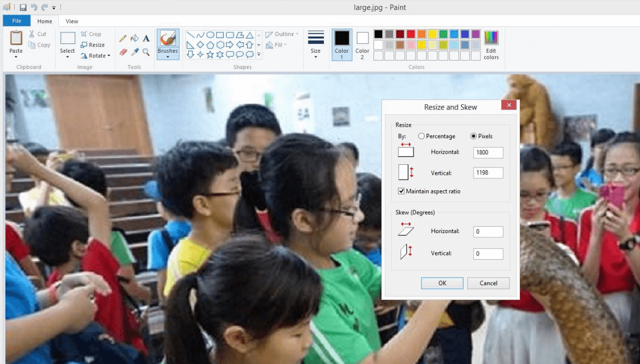Image resolution: width=640 pixels, height=364 pixels.
Task: Click the Skew Vertical degrees field
Action: (x=488, y=254)
